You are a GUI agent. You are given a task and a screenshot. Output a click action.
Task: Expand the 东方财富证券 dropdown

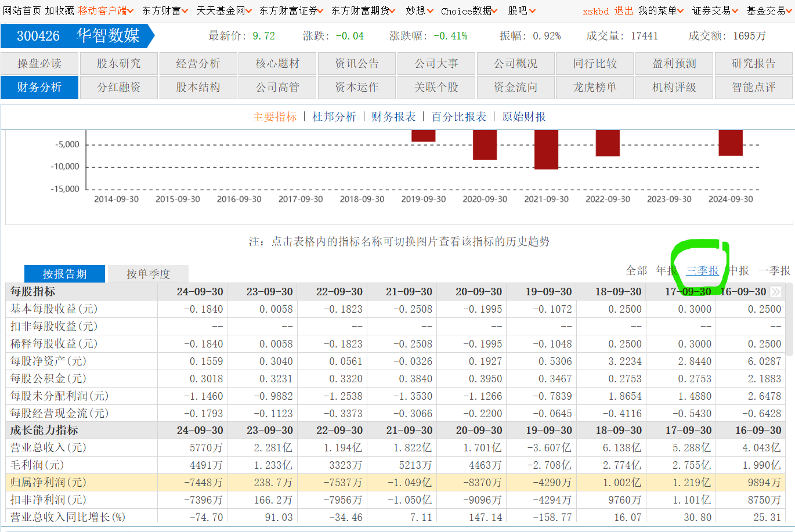(291, 10)
